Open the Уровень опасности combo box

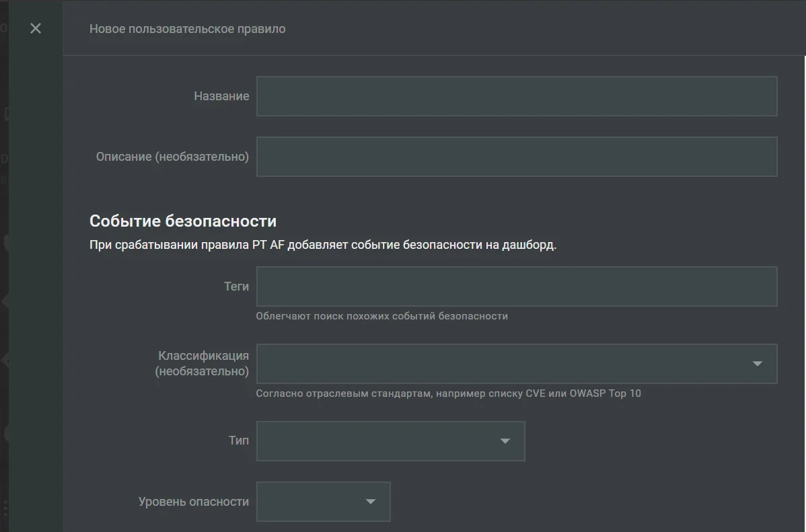324,502
